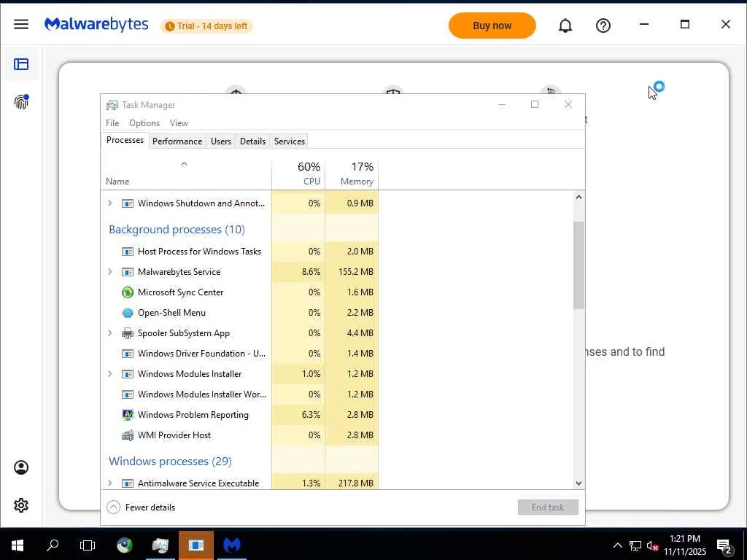Open Action Center notifications icon

[724, 547]
